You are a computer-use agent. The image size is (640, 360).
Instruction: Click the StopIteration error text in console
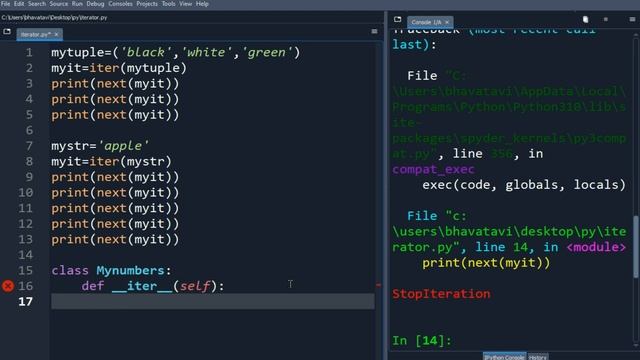441,294
